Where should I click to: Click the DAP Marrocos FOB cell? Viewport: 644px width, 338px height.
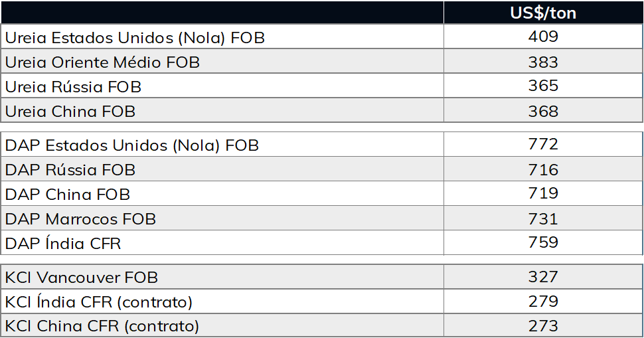click(80, 219)
